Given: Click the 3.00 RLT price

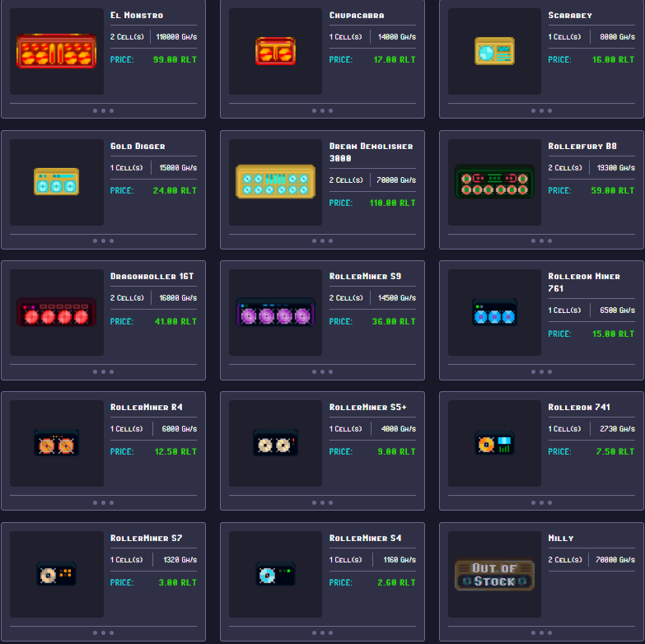Looking at the screenshot, I should coord(178,582).
